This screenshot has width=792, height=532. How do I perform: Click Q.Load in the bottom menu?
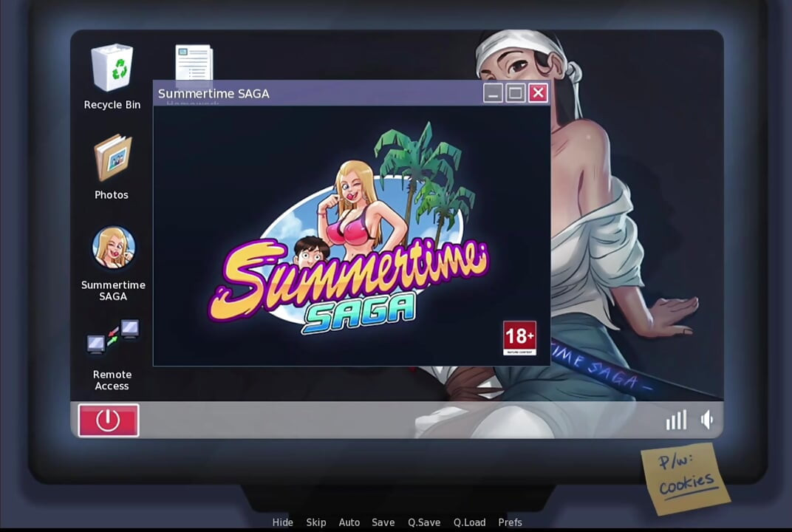click(x=469, y=522)
